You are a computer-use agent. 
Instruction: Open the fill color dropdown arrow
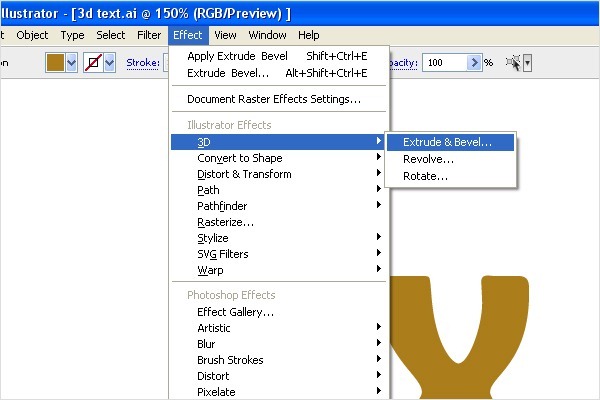point(71,63)
